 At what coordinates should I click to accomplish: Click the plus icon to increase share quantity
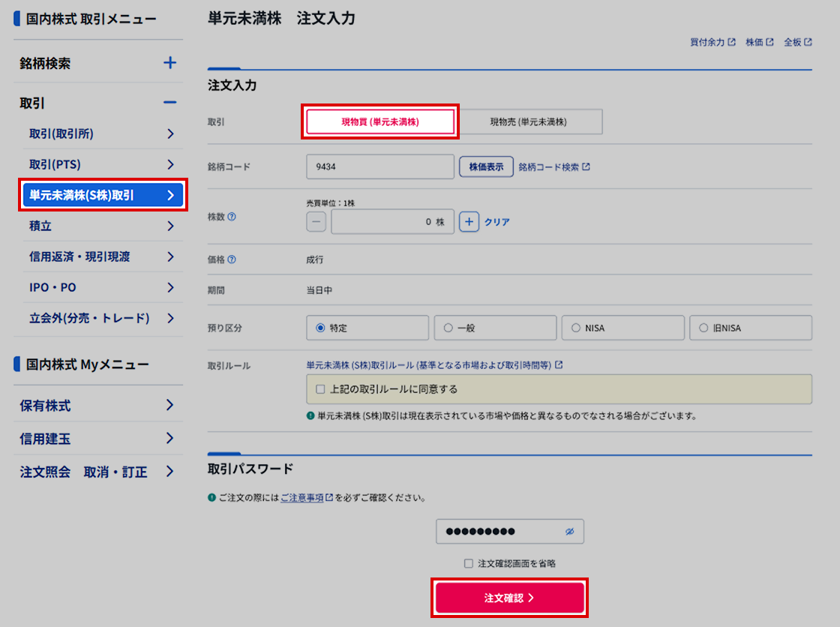(x=469, y=222)
